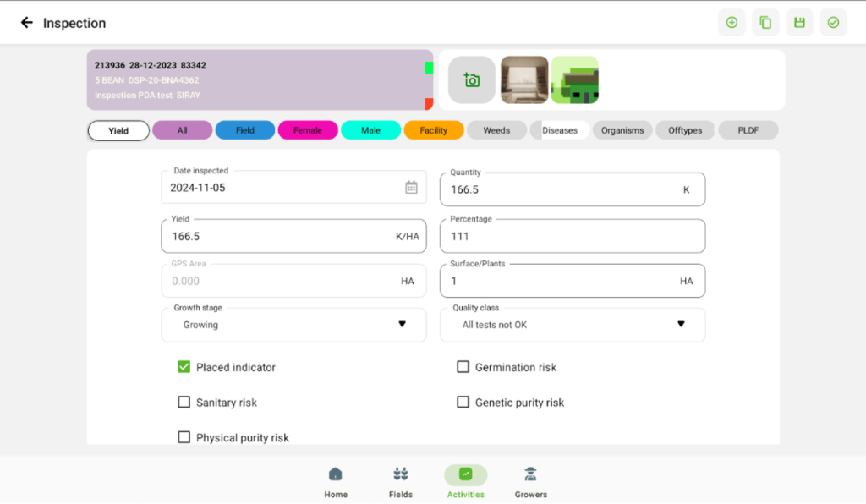
Task: Check Sanitary risk checkbox
Action: (x=184, y=403)
